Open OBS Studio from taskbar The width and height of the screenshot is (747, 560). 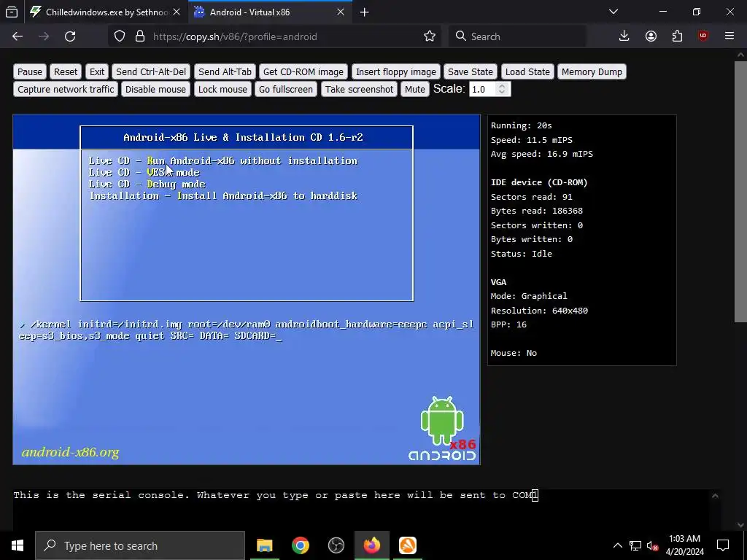336,545
